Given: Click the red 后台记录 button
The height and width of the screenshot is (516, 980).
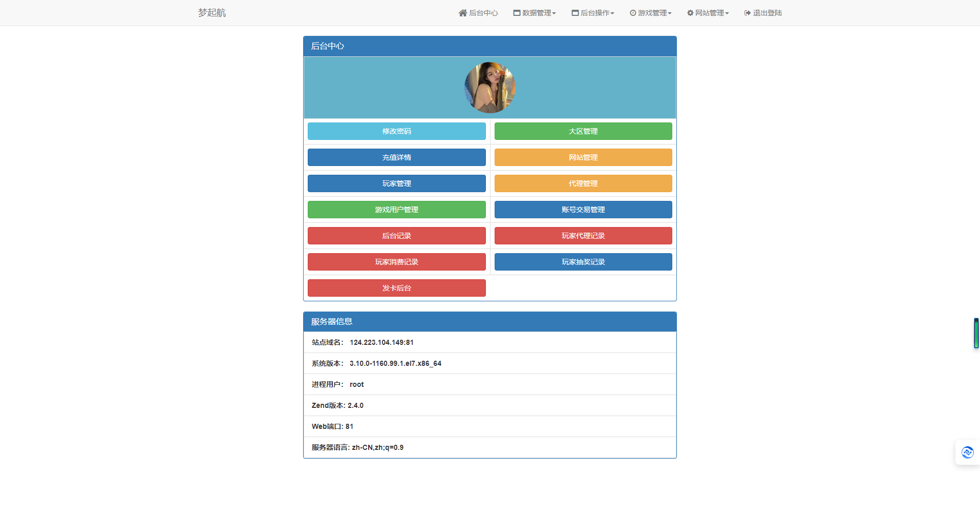Looking at the screenshot, I should point(397,236).
